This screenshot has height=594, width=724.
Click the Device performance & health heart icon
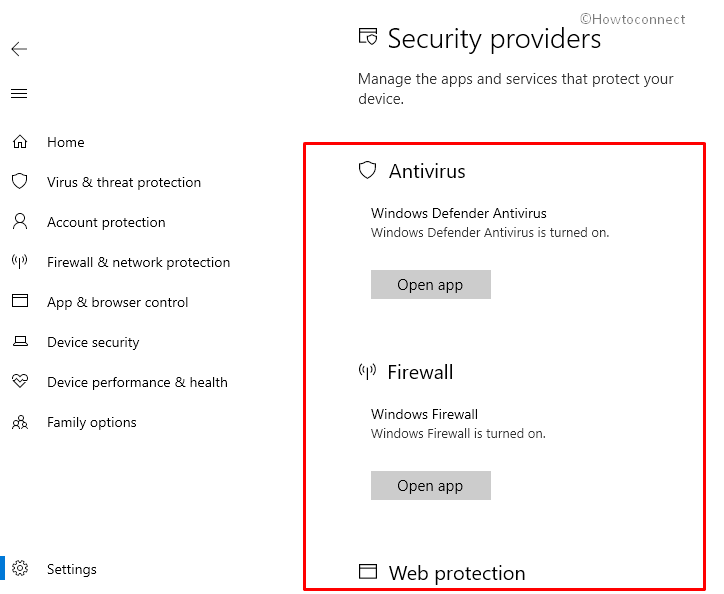19,382
